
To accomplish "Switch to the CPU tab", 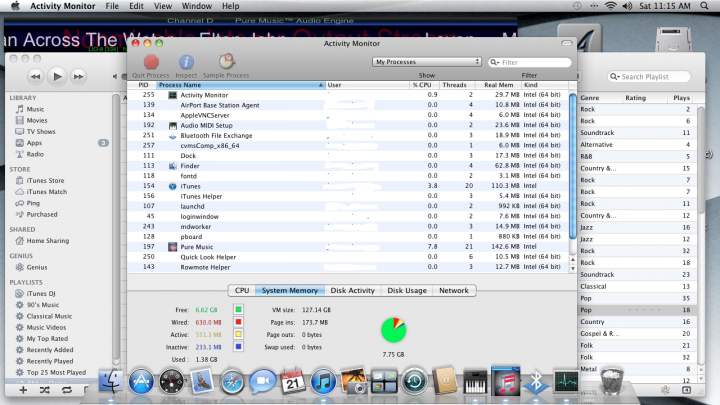I will tap(242, 290).
